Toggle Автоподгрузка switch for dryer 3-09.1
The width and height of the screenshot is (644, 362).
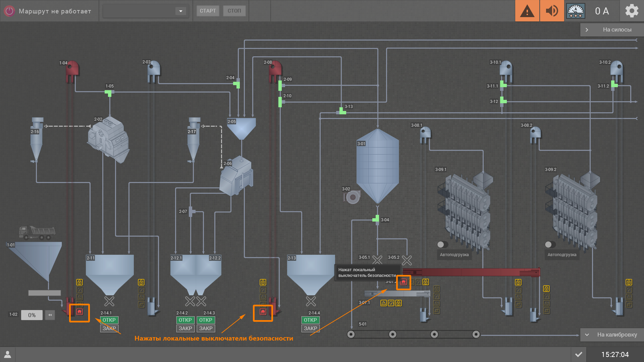pyautogui.click(x=442, y=244)
